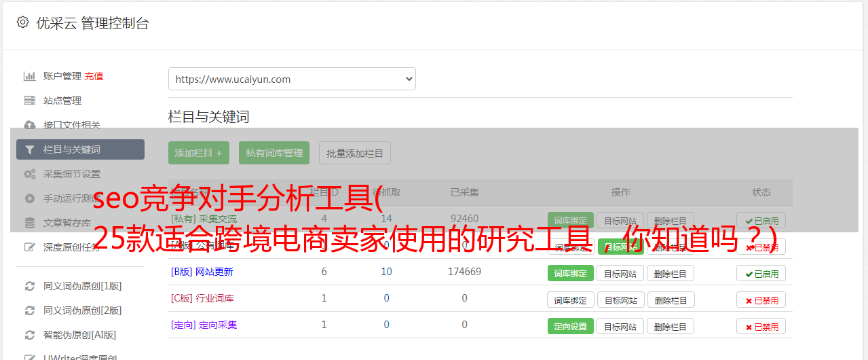Open 站点管理 in the sidebar
Screen dimensions: 868x360
click(x=62, y=101)
